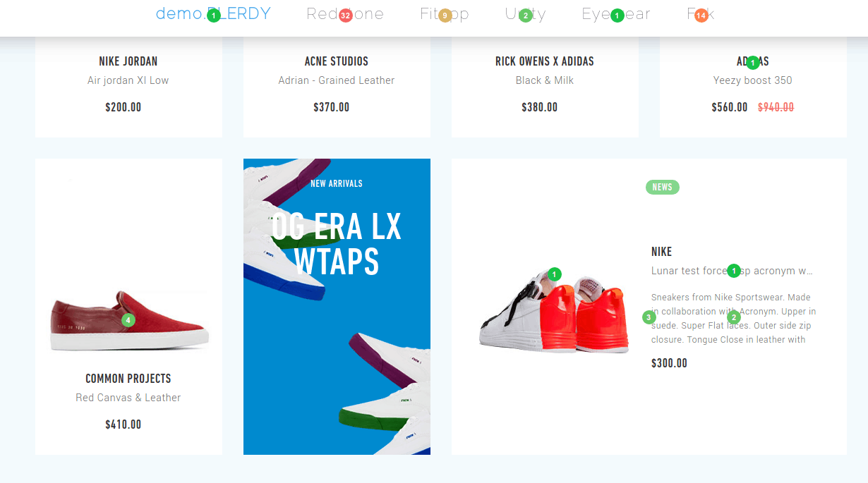Click the green NEWS label
Image resolution: width=868 pixels, height=483 pixels.
click(662, 187)
